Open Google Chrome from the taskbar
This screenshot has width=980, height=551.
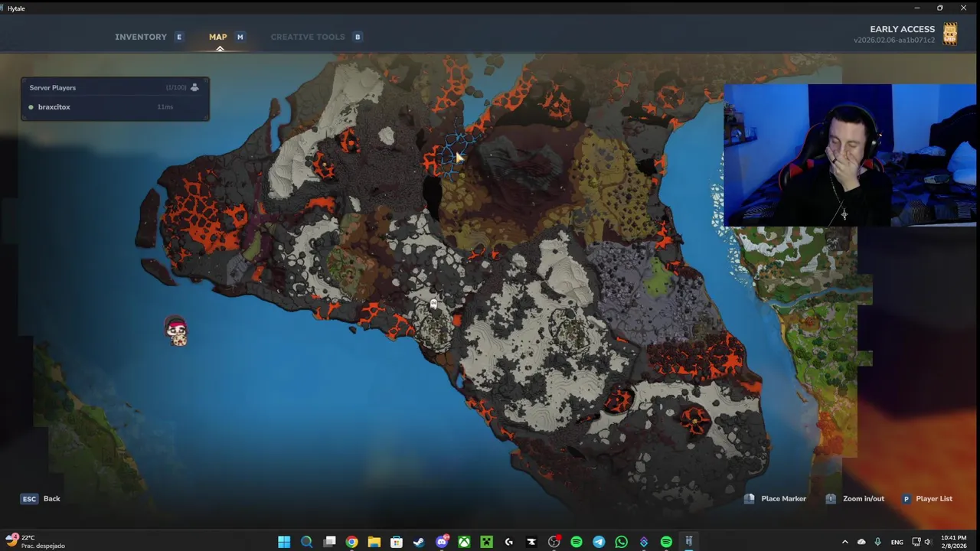(351, 542)
